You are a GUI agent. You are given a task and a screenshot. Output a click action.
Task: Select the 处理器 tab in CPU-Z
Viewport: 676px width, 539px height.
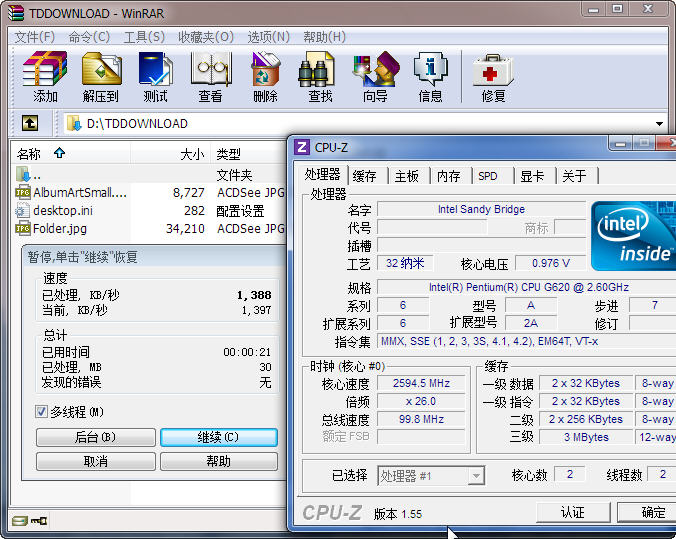(322, 174)
